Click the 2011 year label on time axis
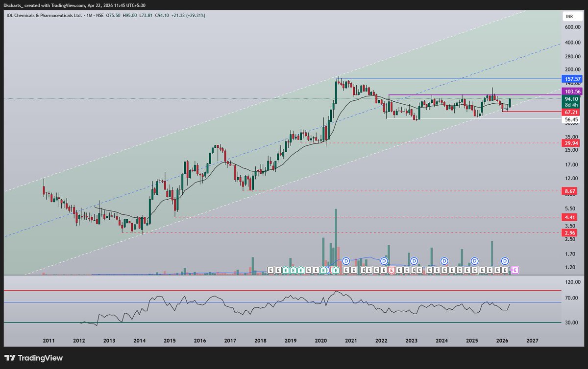The height and width of the screenshot is (369, 588). pos(49,340)
